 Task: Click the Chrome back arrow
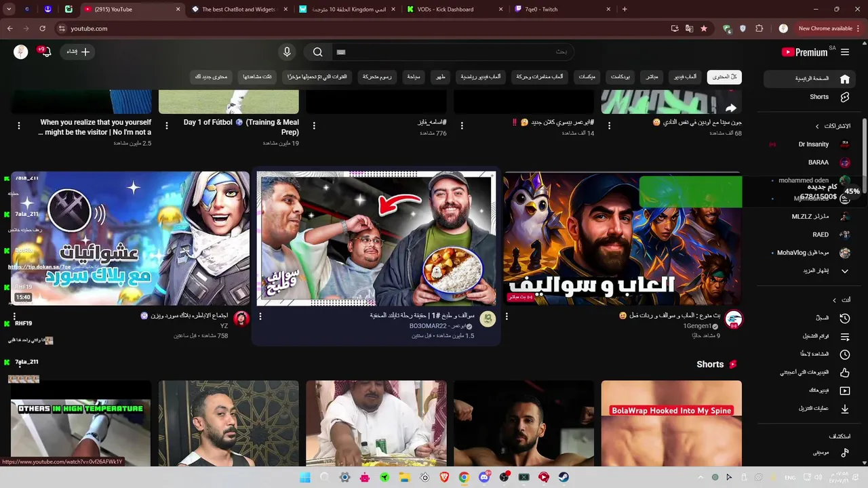(x=10, y=28)
